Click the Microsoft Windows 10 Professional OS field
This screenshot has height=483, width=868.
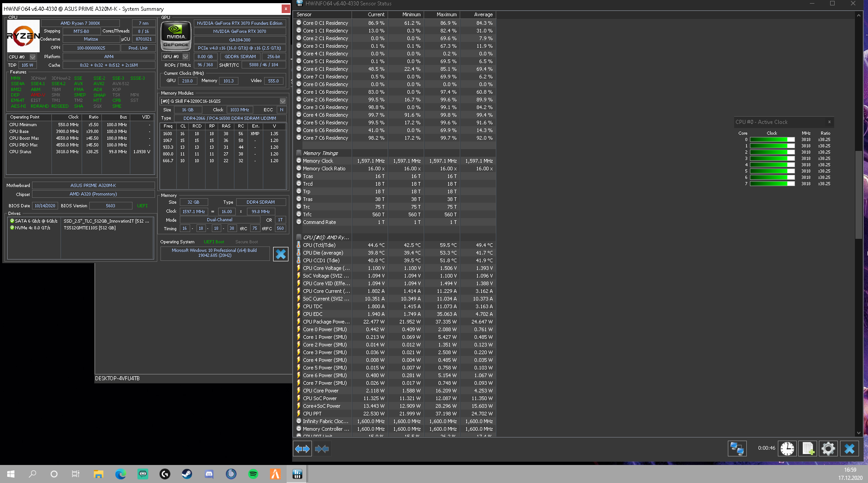(215, 253)
